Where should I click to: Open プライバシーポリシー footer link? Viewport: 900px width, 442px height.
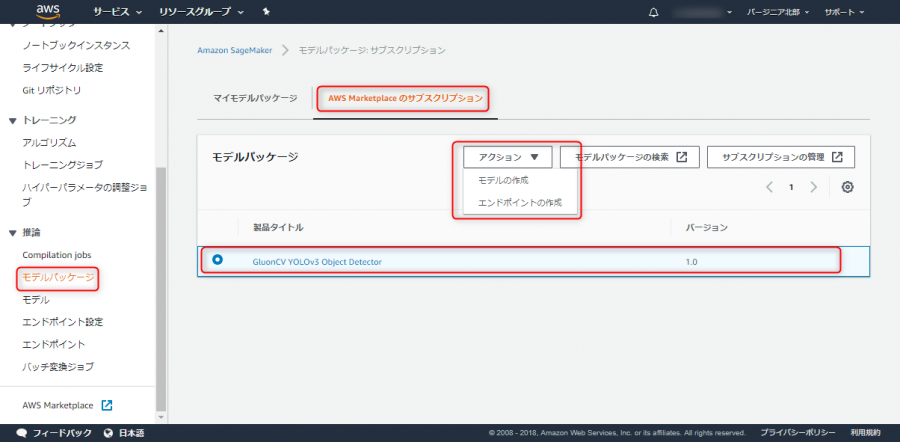pos(797,433)
